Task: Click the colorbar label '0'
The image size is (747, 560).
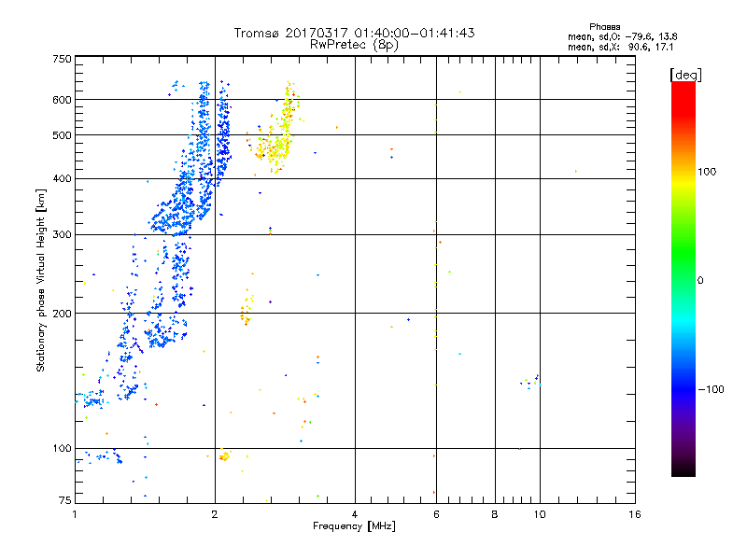Action: (699, 281)
